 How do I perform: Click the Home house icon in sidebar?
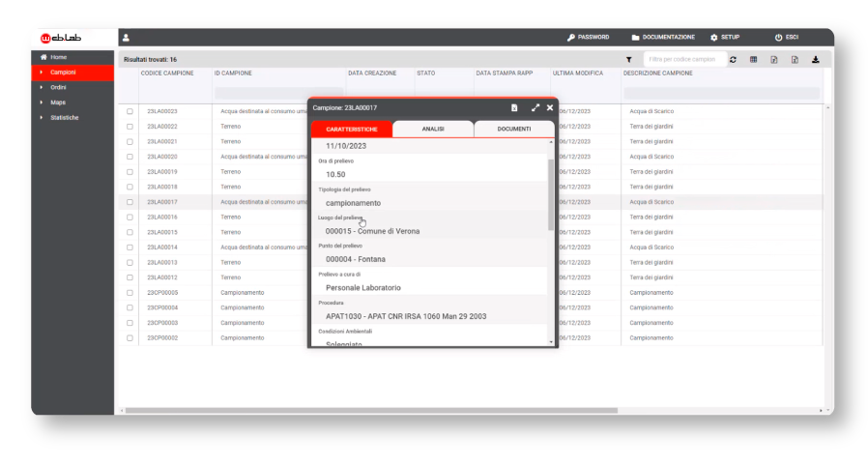click(x=43, y=57)
